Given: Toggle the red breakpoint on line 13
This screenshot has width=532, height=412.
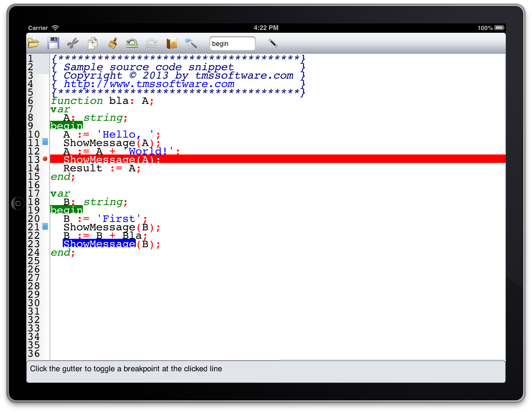Looking at the screenshot, I should point(44,159).
